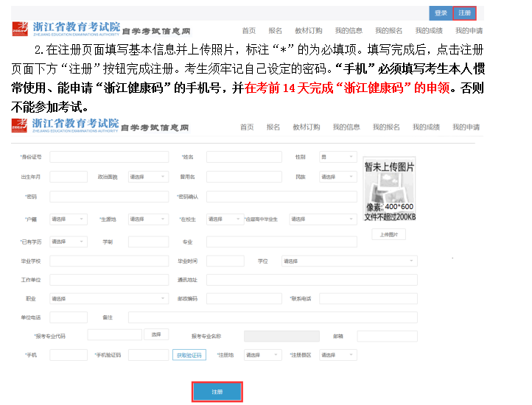This screenshot has height=405, width=532.
Task: Click the red logo in the upper site header
Action: click(x=20, y=29)
